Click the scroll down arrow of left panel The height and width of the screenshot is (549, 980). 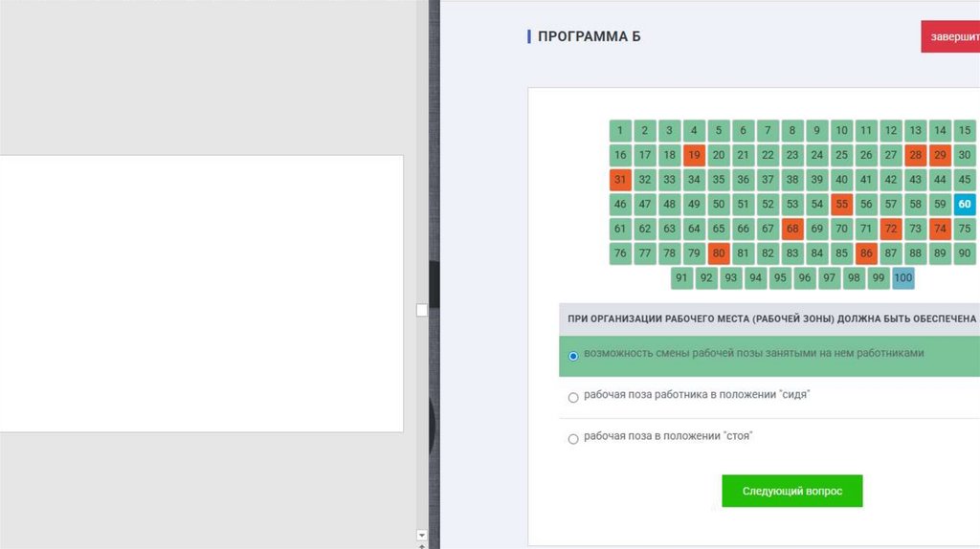click(x=422, y=535)
